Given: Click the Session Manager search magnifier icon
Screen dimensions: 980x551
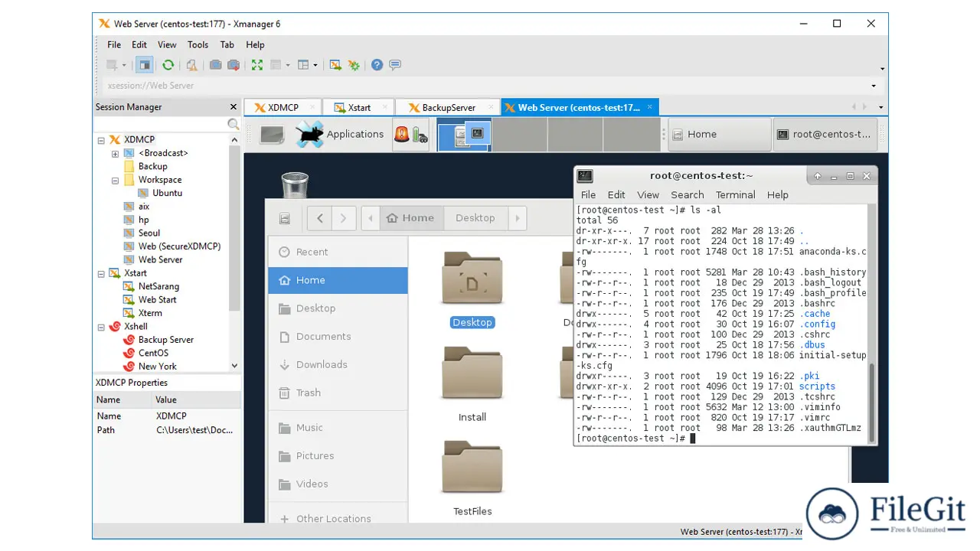Looking at the screenshot, I should 234,124.
